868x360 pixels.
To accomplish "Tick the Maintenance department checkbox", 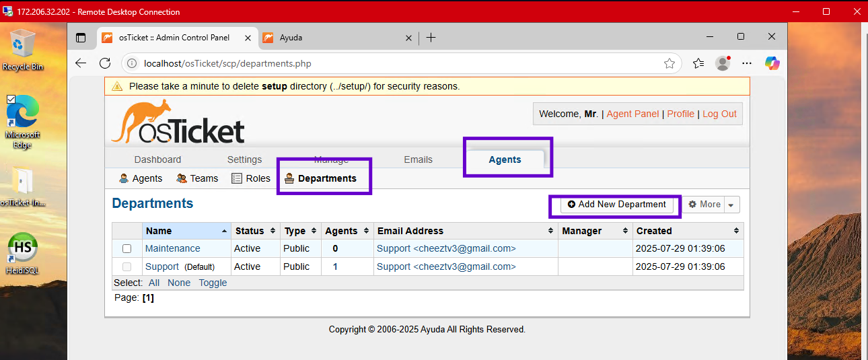I will pos(126,249).
